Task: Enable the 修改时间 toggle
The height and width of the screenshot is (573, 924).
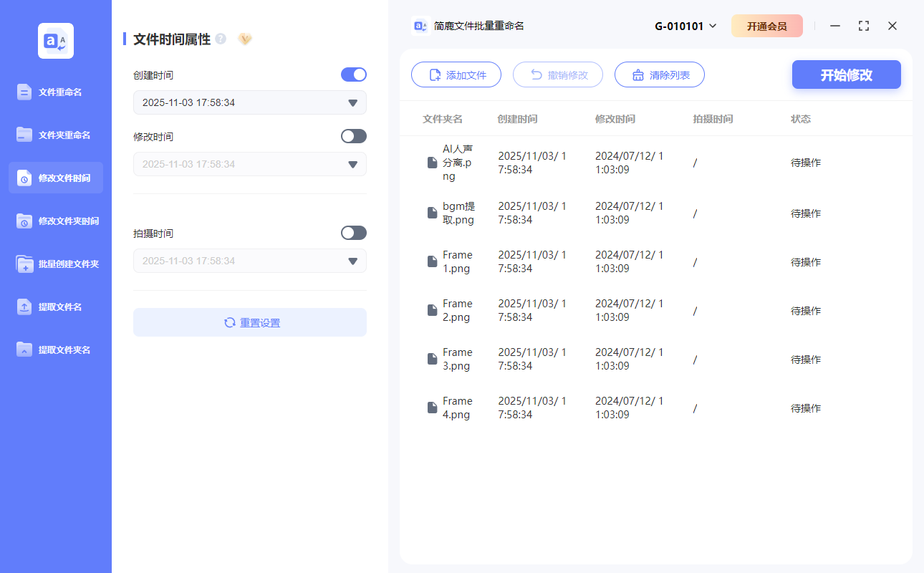Action: [x=353, y=136]
